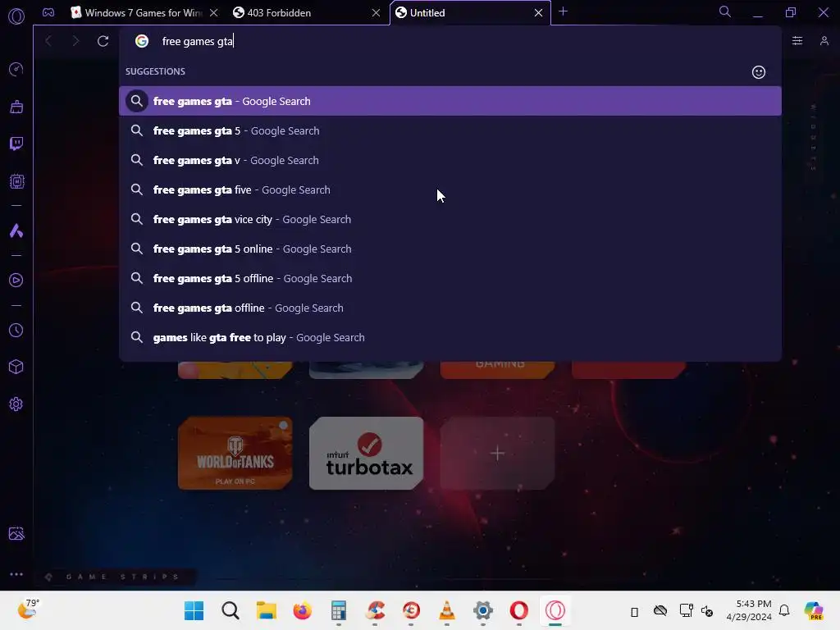Choose suggestion free games gta offline

tap(450, 308)
